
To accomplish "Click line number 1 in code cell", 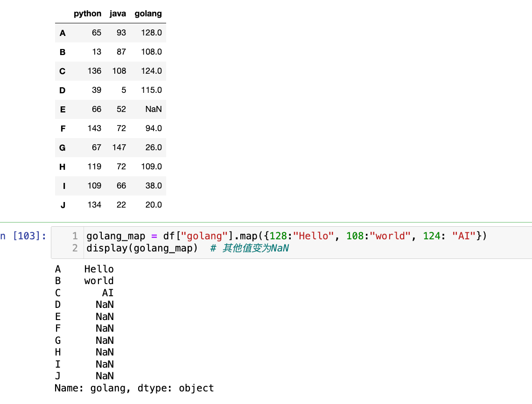I will pos(75,236).
